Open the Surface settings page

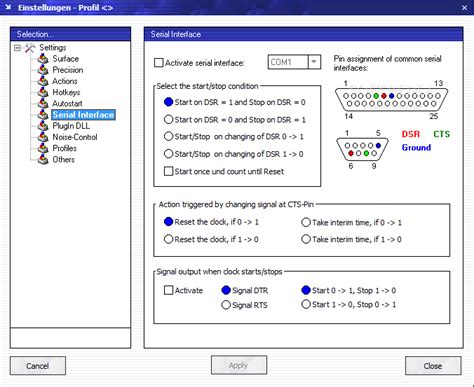tap(66, 59)
